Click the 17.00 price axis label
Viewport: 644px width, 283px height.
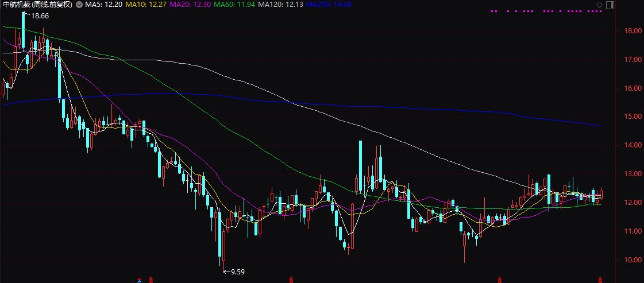click(632, 60)
